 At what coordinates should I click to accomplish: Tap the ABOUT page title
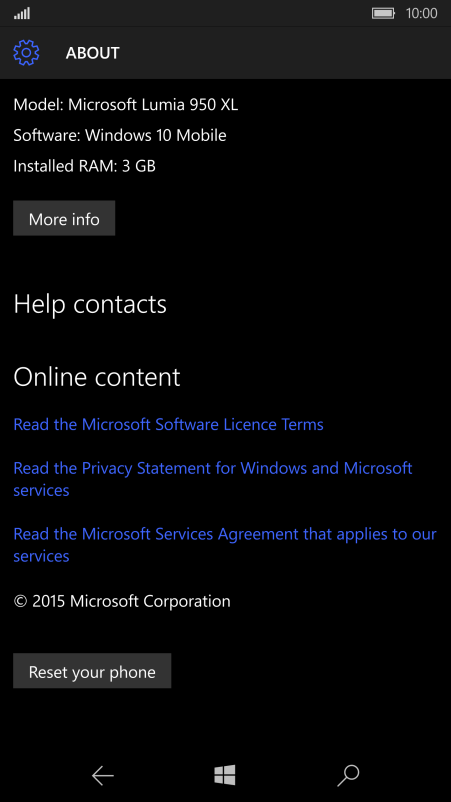coord(93,53)
